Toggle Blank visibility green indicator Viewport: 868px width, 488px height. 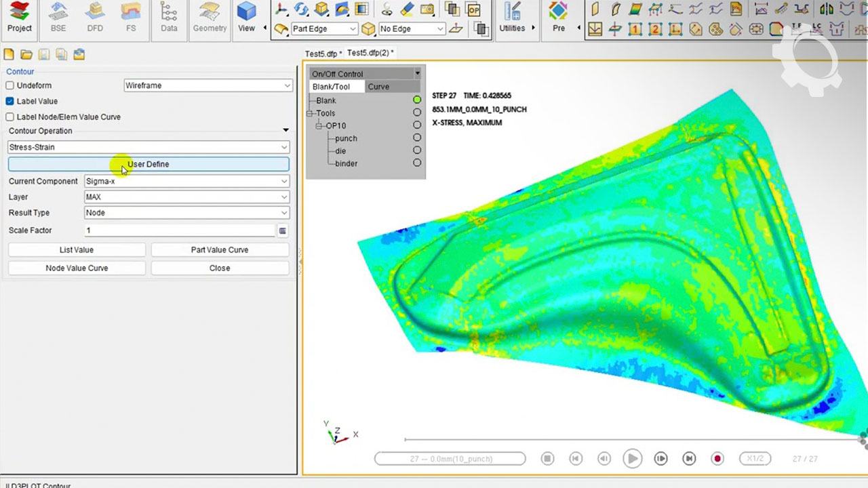(x=417, y=100)
